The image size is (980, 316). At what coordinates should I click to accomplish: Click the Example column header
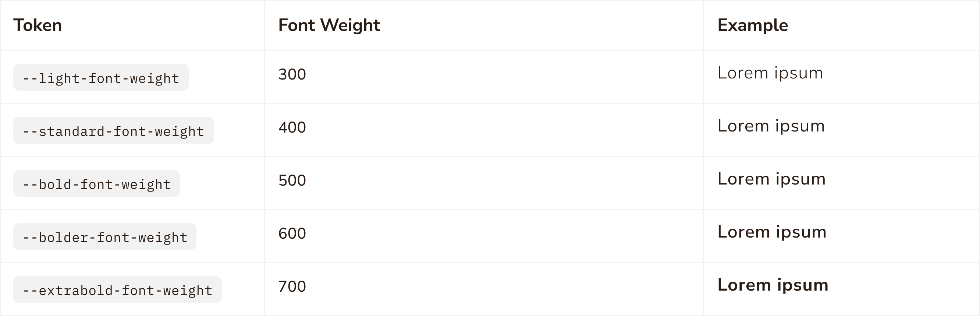pyautogui.click(x=753, y=25)
